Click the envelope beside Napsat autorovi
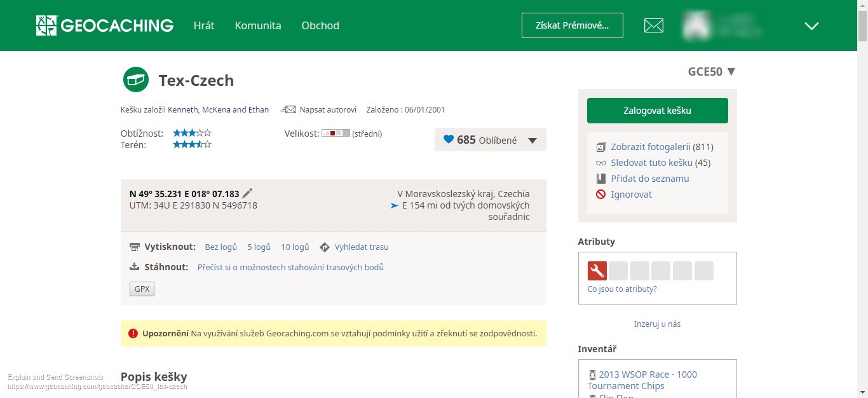 click(288, 109)
